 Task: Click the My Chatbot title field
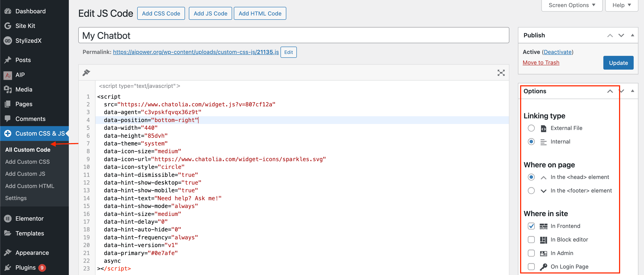pyautogui.click(x=294, y=35)
